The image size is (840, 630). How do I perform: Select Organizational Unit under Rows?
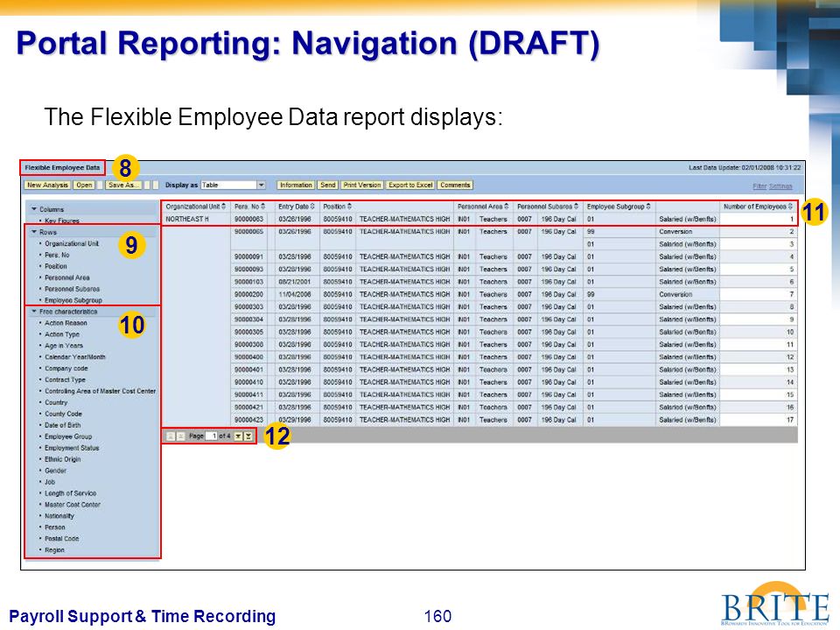click(x=72, y=244)
